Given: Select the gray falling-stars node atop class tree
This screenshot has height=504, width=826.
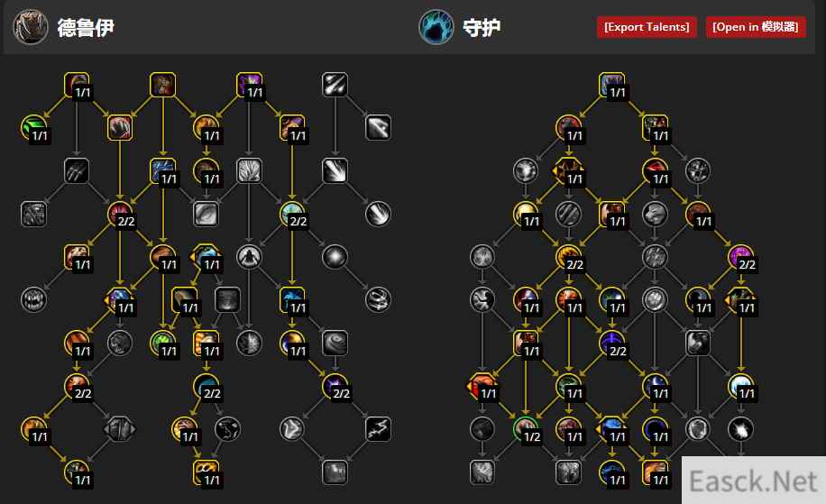Looking at the screenshot, I should click(x=335, y=85).
